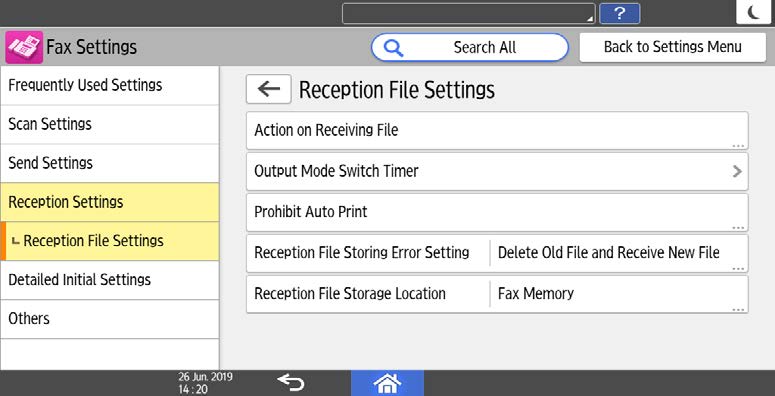Image resolution: width=775 pixels, height=396 pixels.
Task: Click the Fax Memory value
Action: [x=536, y=294]
